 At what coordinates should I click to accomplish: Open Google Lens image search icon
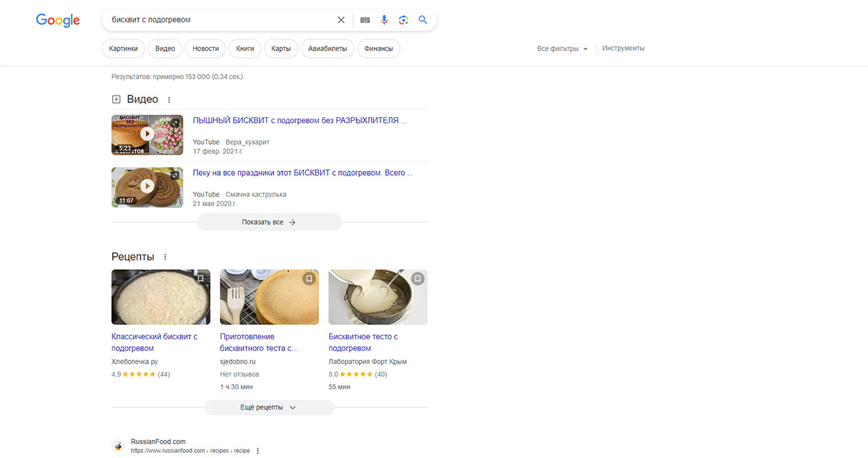click(404, 20)
